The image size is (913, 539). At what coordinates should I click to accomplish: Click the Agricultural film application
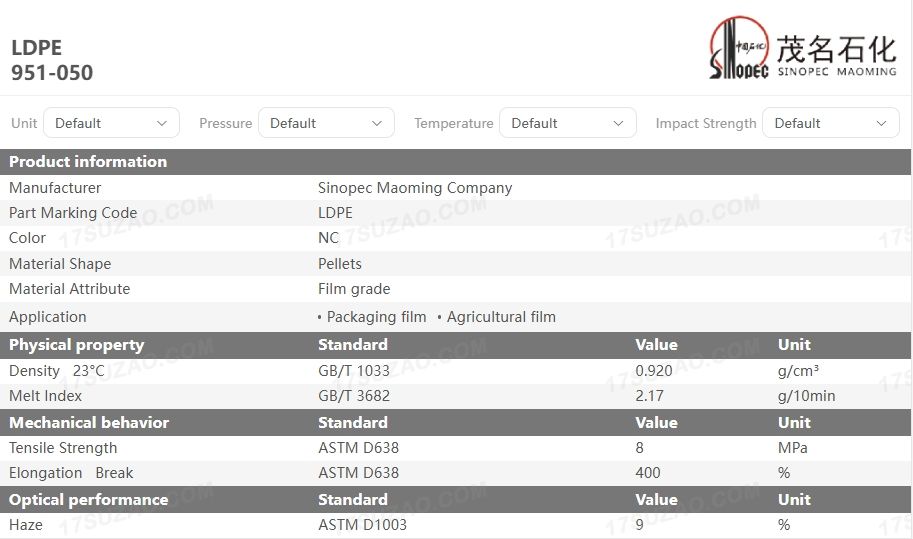coord(501,317)
